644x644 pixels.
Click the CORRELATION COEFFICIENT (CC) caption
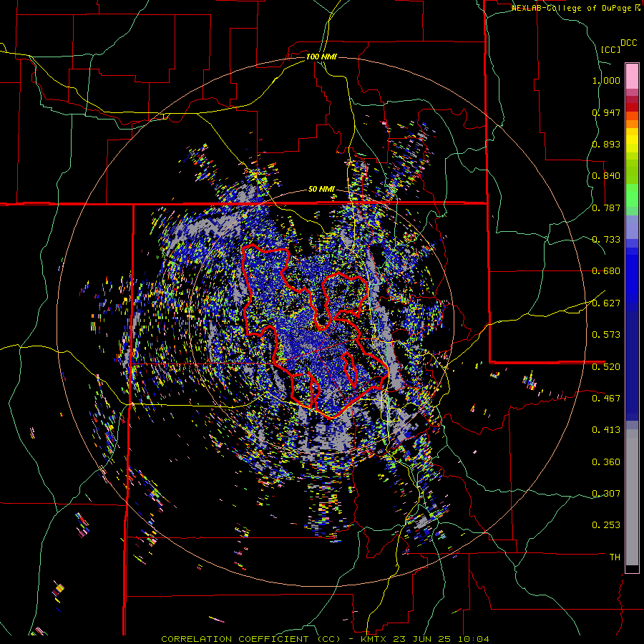point(251,639)
